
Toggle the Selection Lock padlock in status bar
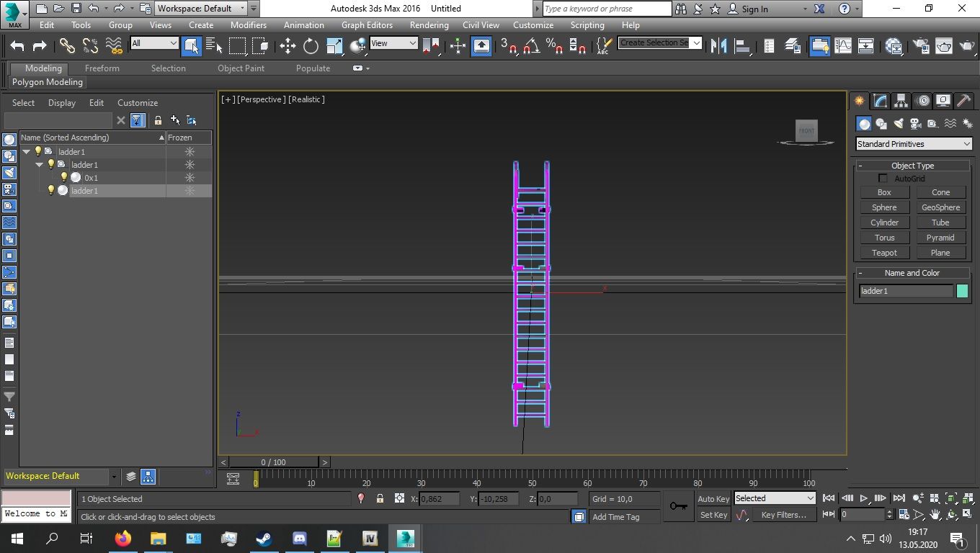point(380,498)
